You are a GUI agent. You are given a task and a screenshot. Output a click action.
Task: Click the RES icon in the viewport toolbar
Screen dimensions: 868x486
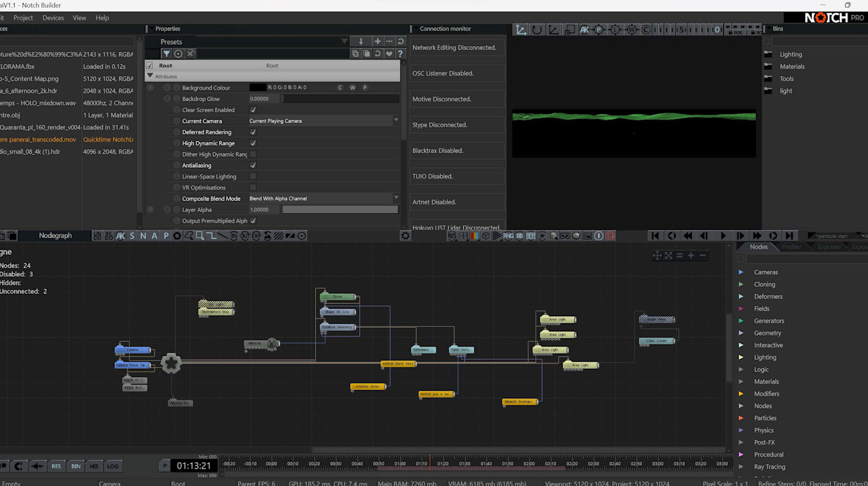[452, 236]
